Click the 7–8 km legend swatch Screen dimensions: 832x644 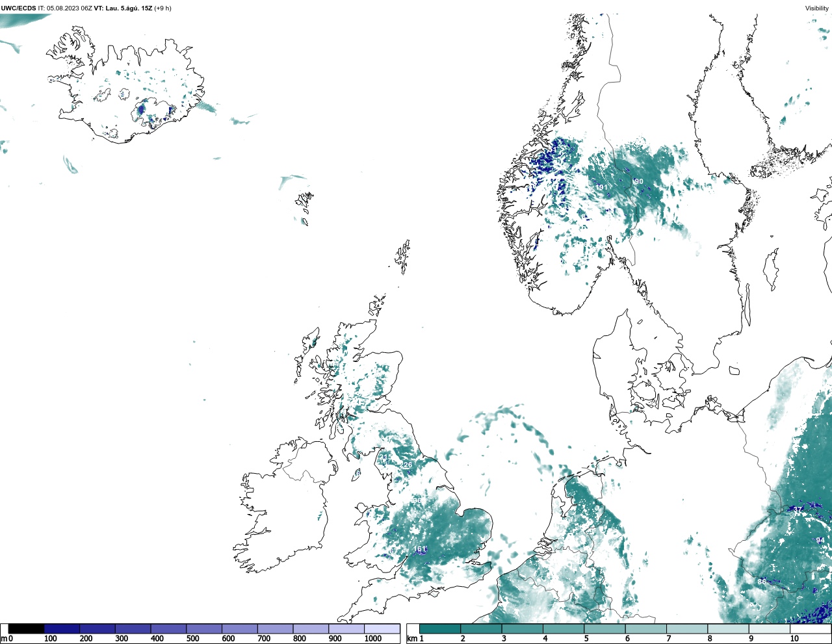point(687,629)
